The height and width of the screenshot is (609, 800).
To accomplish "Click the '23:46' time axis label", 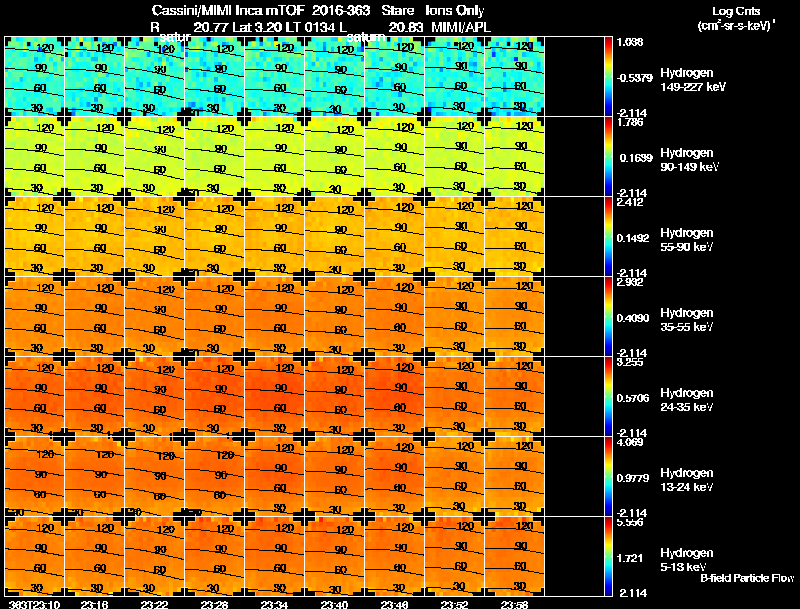I will (395, 604).
